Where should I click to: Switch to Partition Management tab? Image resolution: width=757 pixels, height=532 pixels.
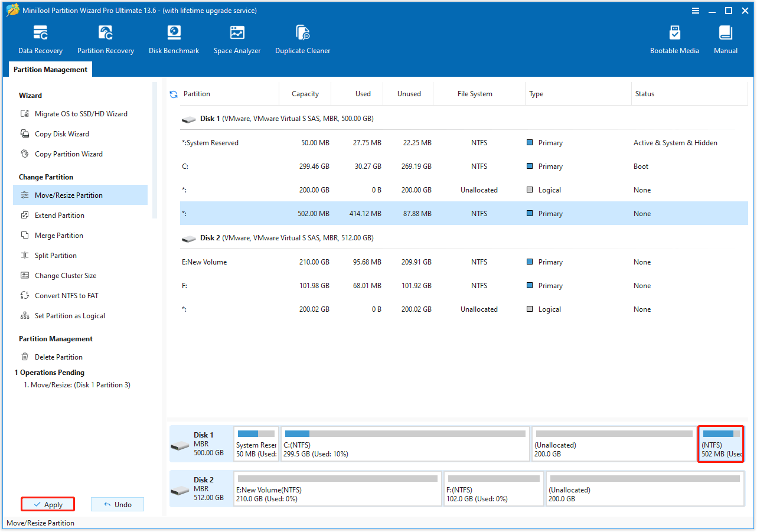(x=50, y=70)
